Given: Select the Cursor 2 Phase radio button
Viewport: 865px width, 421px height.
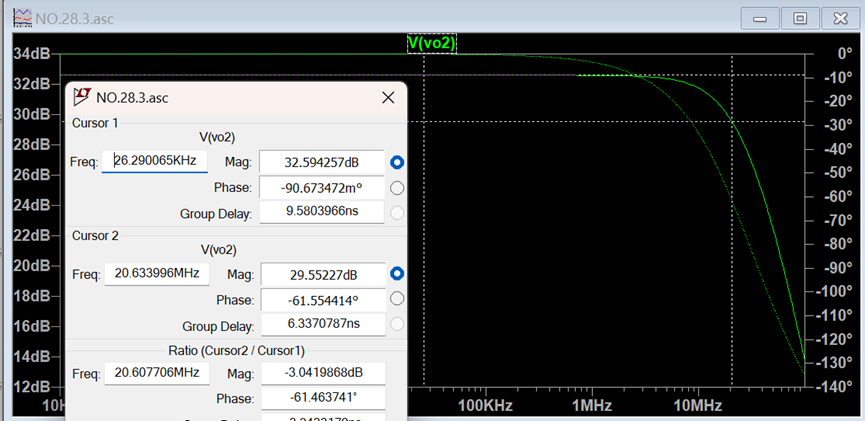Looking at the screenshot, I should point(397,298).
